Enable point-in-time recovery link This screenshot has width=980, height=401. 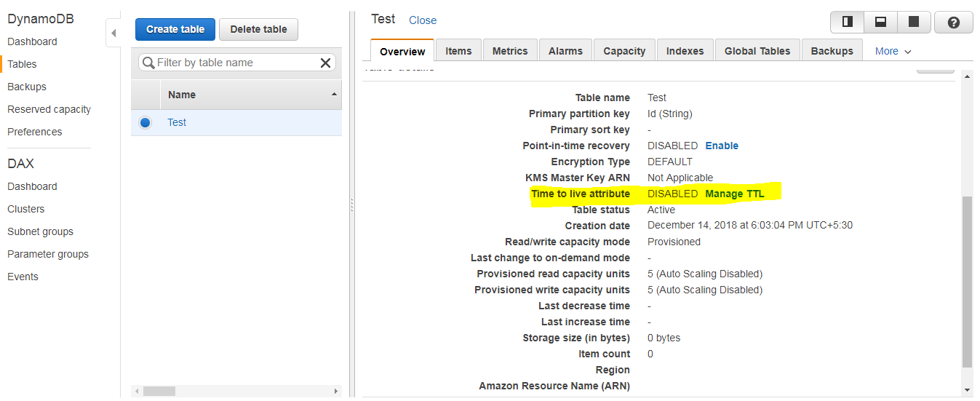(722, 146)
